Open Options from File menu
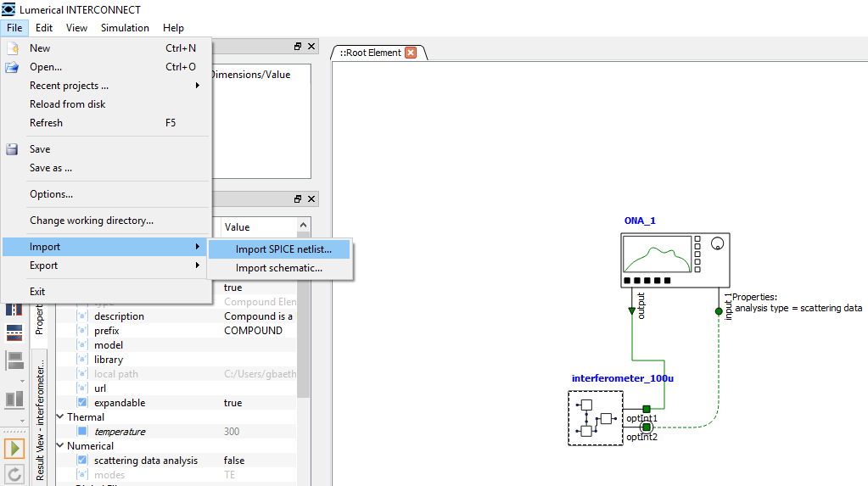 point(106,194)
